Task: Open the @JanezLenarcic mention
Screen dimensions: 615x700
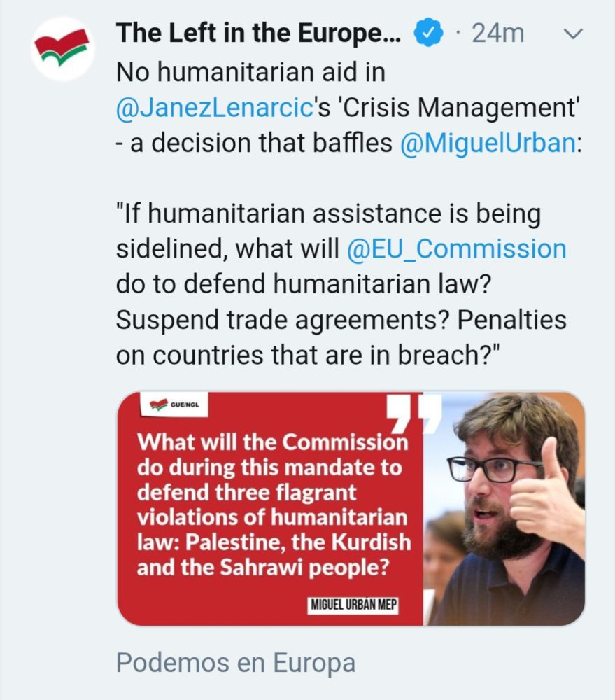Action: 214,108
